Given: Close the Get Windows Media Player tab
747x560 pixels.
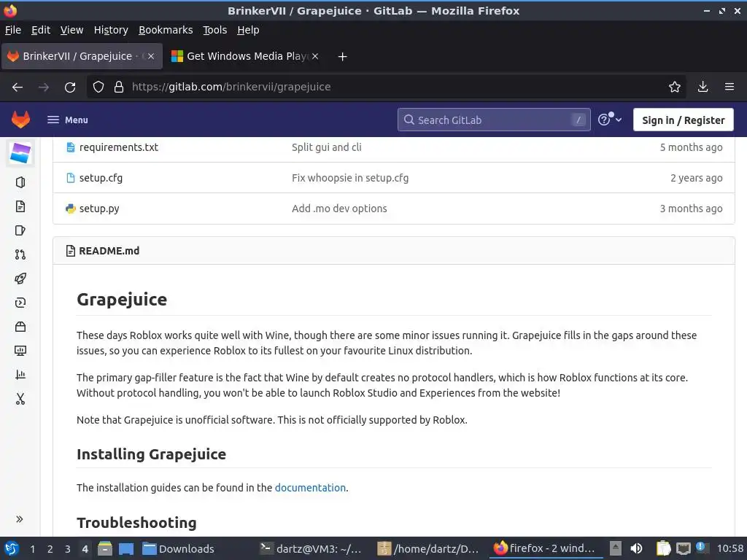Looking at the screenshot, I should (x=315, y=56).
